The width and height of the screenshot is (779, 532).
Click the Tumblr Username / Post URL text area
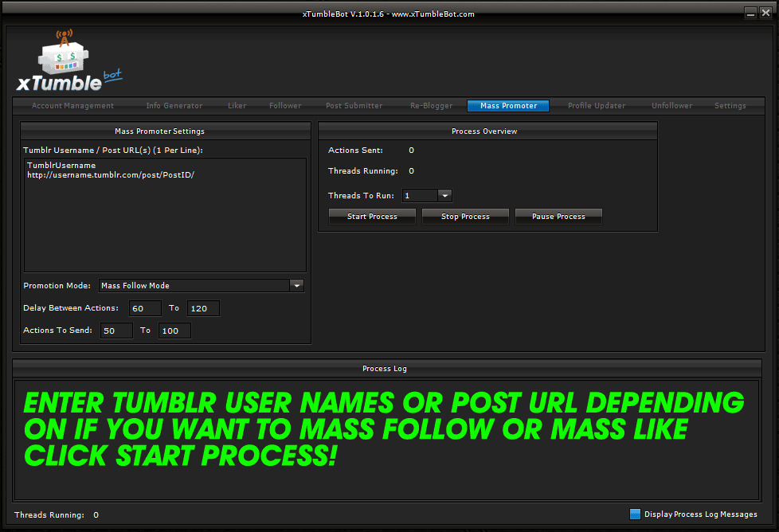tap(165, 215)
